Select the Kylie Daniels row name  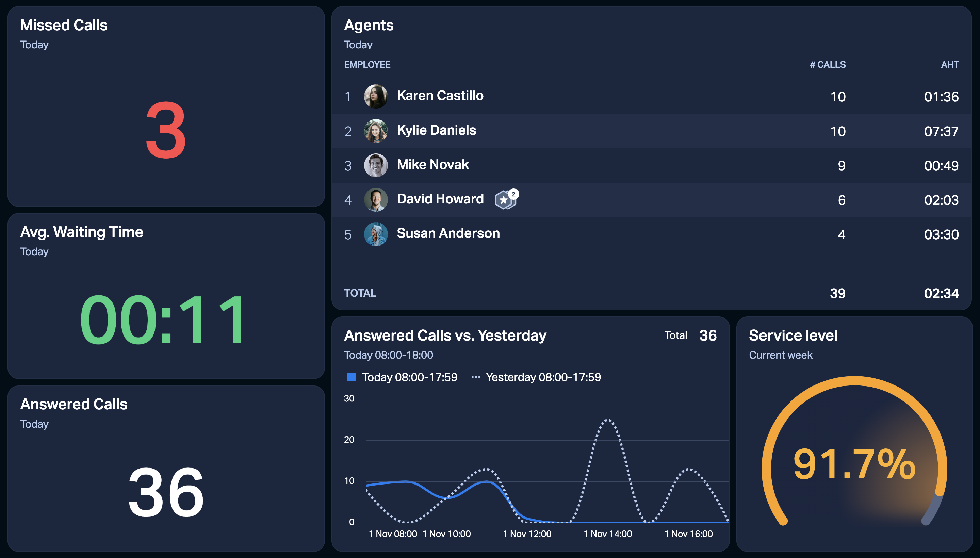437,130
